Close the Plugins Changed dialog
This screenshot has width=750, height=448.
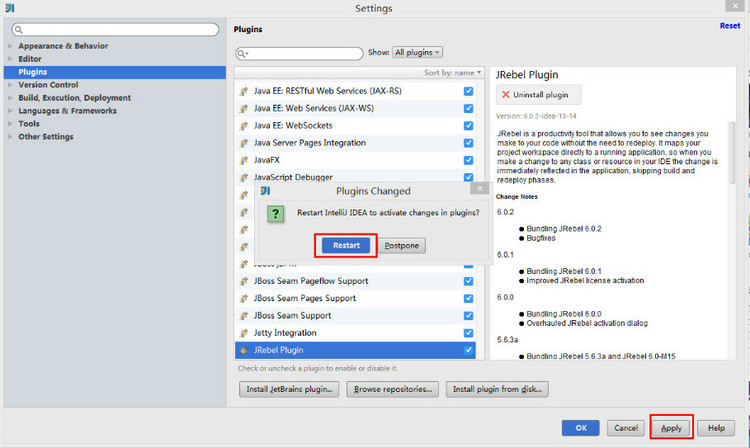pyautogui.click(x=479, y=188)
